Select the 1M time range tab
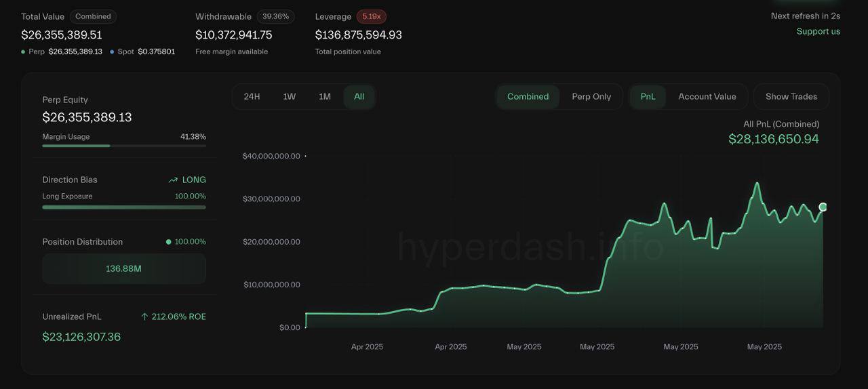868x389 pixels. [x=325, y=96]
